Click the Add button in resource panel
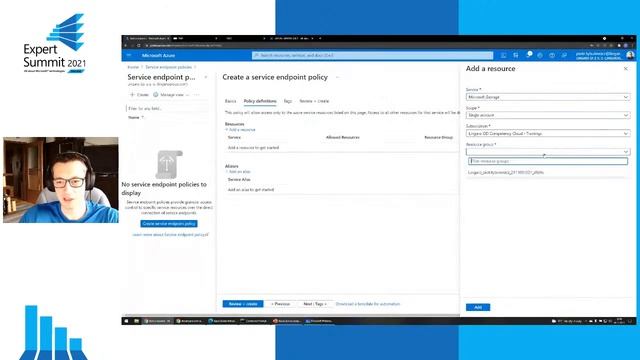The height and width of the screenshot is (360, 640). click(478, 307)
